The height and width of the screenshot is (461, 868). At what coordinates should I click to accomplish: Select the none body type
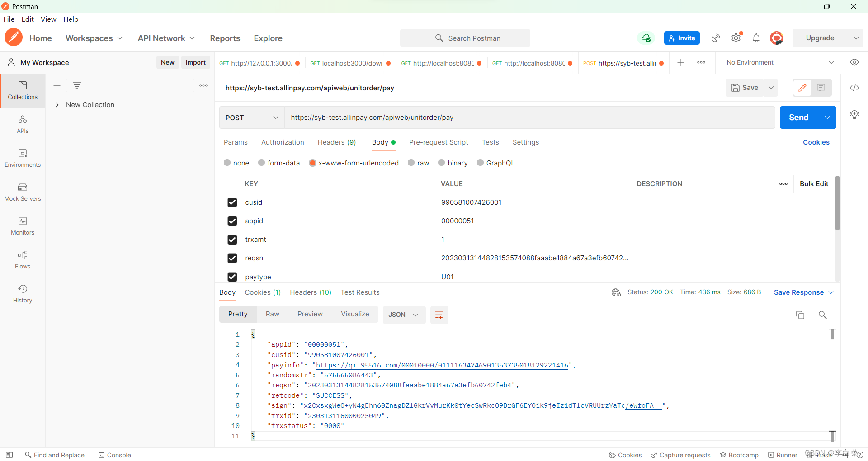(227, 163)
